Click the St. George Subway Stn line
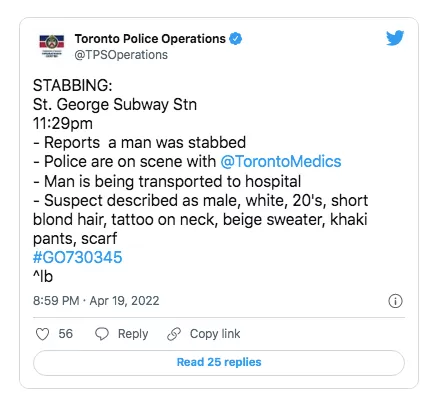 pos(115,105)
